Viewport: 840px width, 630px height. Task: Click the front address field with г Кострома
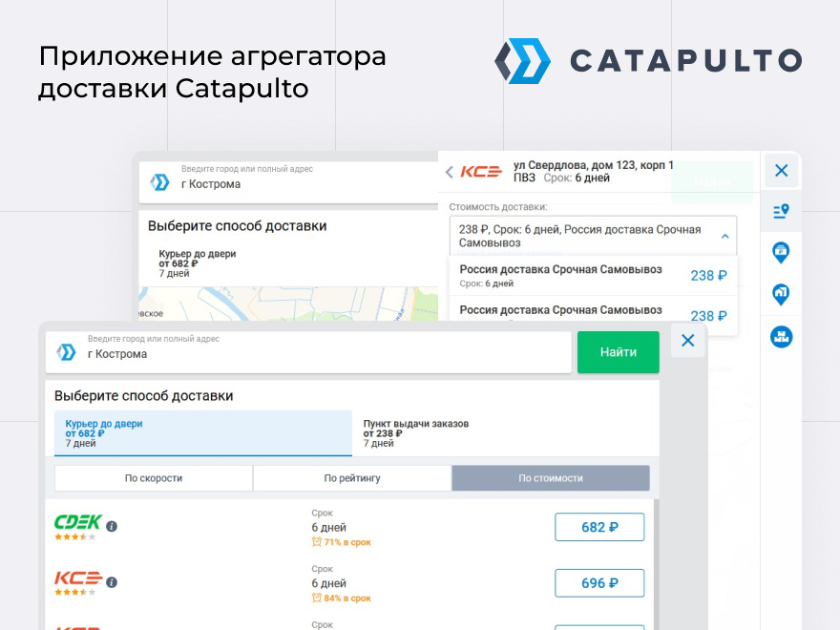point(308,352)
